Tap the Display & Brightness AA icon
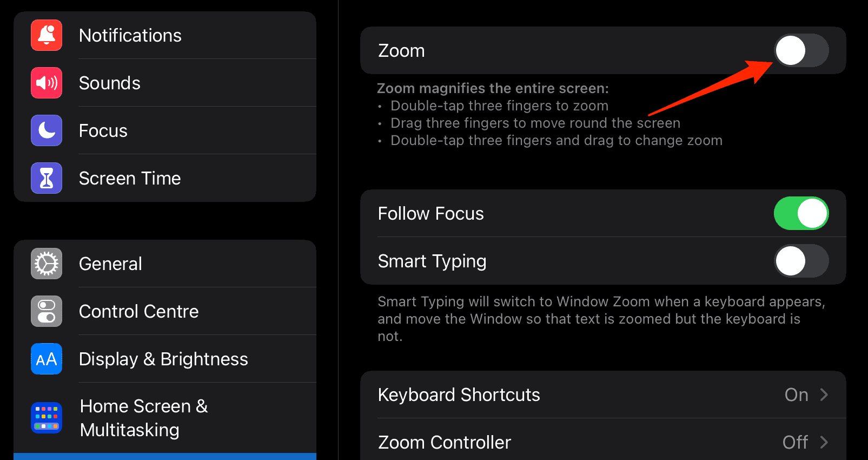Viewport: 868px width, 460px height. pyautogui.click(x=47, y=359)
